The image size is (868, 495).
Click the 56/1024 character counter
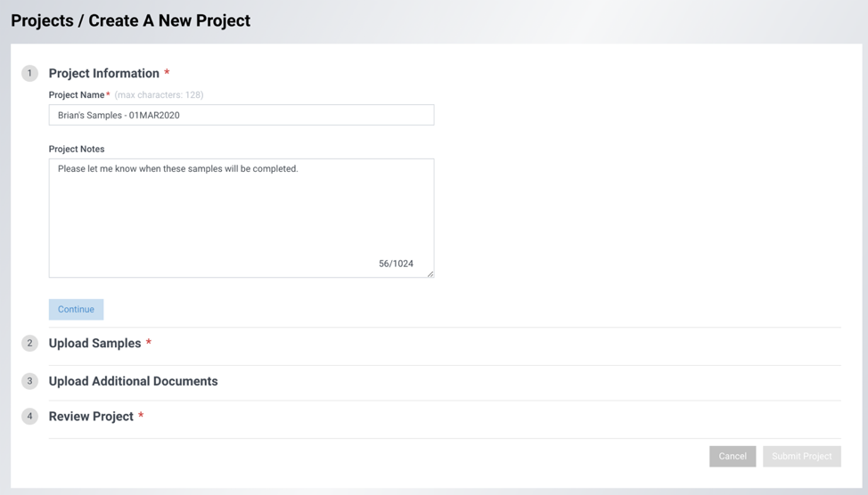396,264
